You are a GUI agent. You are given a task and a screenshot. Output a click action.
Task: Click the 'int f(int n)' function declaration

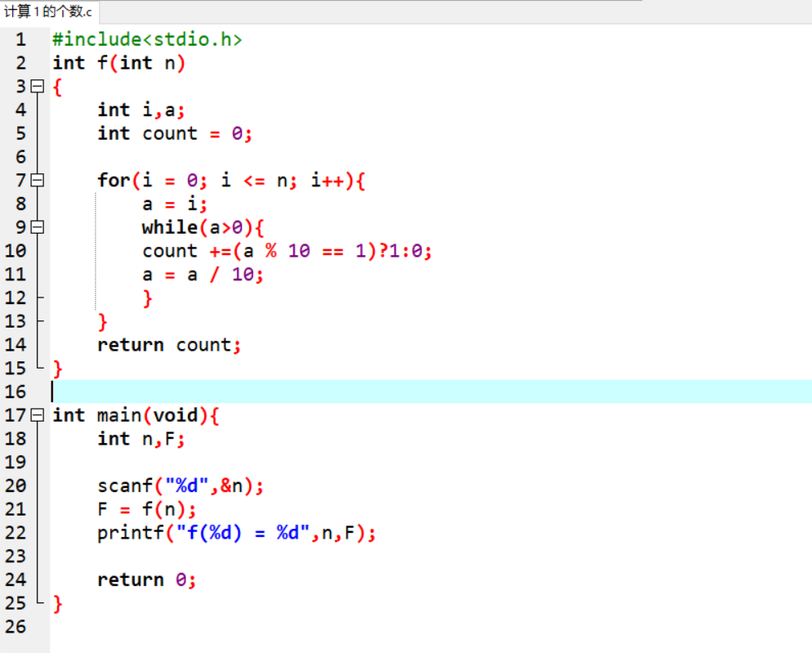118,63
